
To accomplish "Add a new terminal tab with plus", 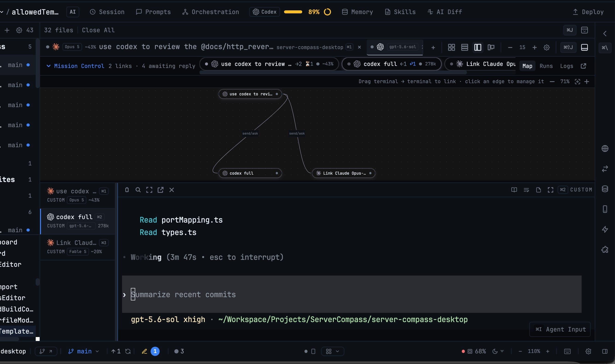I will click(433, 47).
